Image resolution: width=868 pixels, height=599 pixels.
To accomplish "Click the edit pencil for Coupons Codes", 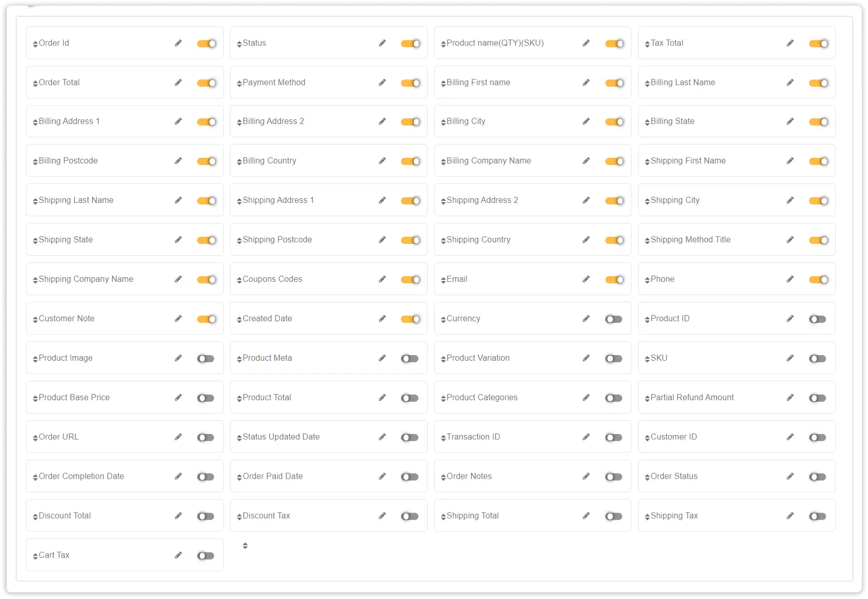I will (382, 279).
